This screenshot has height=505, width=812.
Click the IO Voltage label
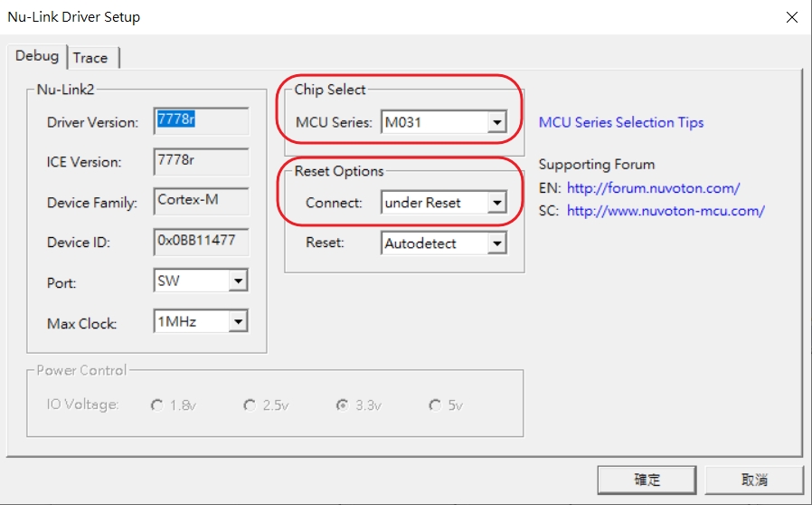83,405
